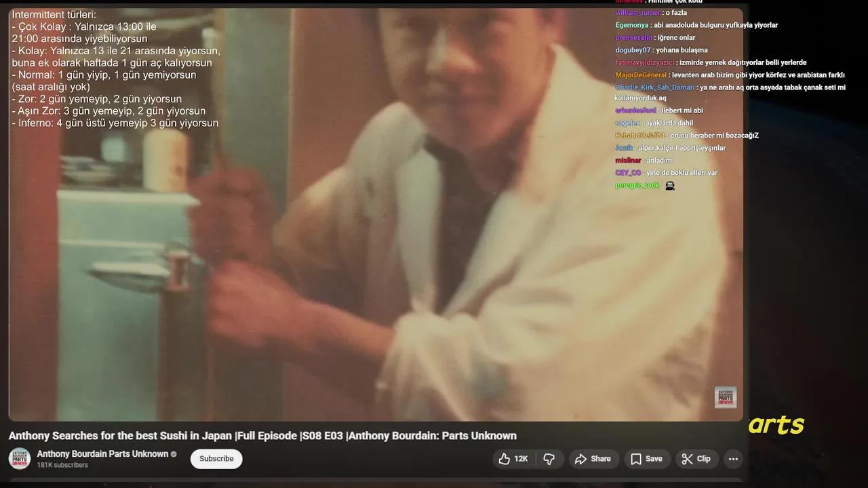Select chat user CEY_CO
The image size is (868, 488).
(x=628, y=173)
